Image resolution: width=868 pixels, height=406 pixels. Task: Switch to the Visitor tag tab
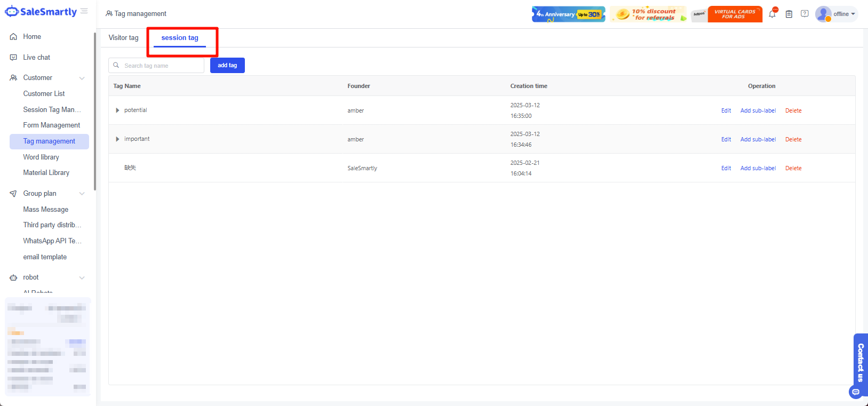(123, 38)
